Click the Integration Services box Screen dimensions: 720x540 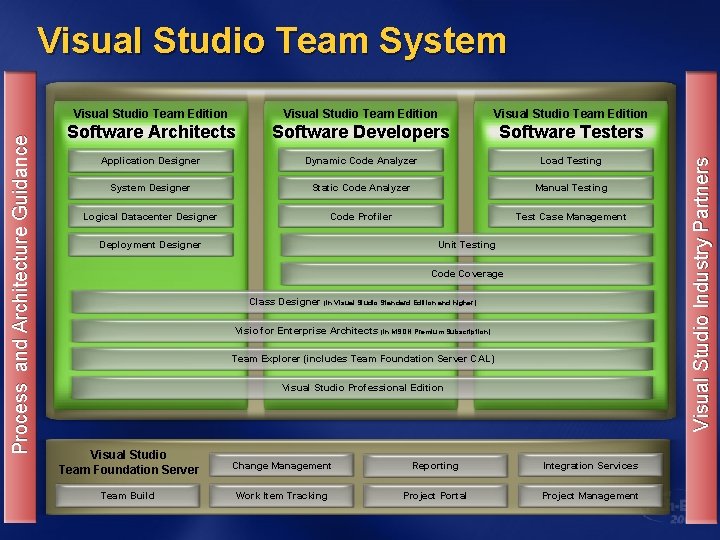591,466
